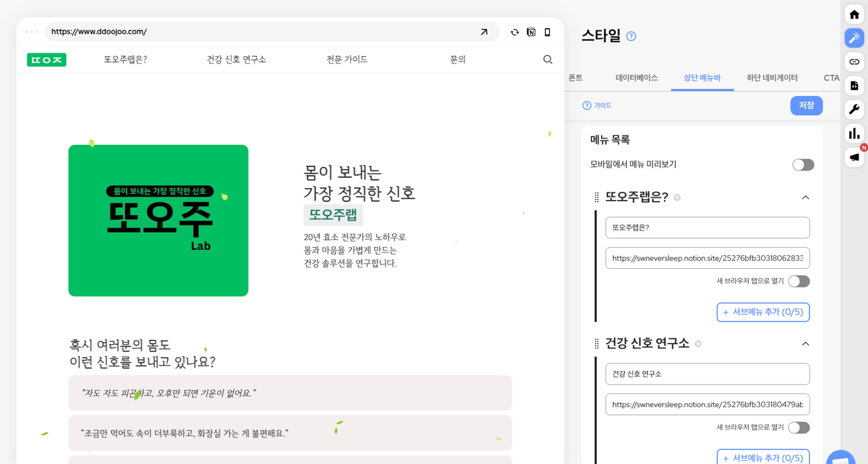Open the Notion icon in preview bar
Viewport: 868px width, 464px height.
click(x=531, y=32)
